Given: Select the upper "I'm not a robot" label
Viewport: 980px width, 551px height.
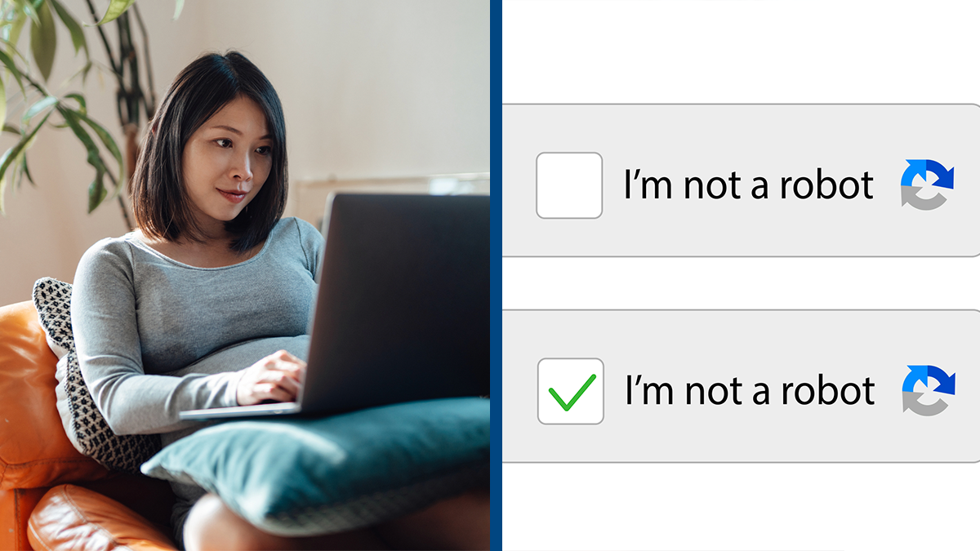Looking at the screenshot, I should 748,185.
